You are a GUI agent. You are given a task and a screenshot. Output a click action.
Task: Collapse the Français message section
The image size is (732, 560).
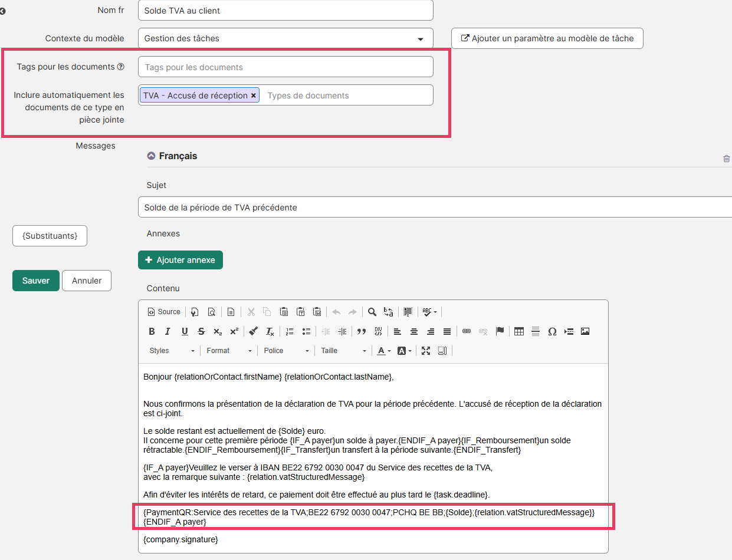click(x=151, y=156)
